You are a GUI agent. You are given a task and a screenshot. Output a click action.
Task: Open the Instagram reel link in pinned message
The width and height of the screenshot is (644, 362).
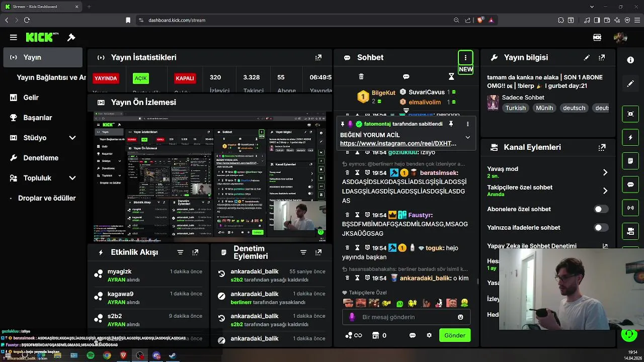pyautogui.click(x=398, y=143)
